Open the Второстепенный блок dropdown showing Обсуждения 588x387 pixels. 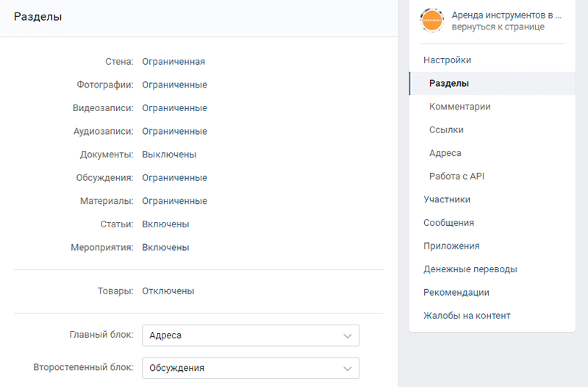point(251,368)
